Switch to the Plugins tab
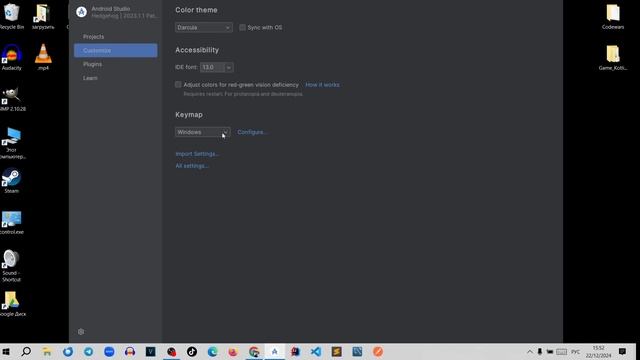Screen dimensions: 640x360 [x=93, y=64]
